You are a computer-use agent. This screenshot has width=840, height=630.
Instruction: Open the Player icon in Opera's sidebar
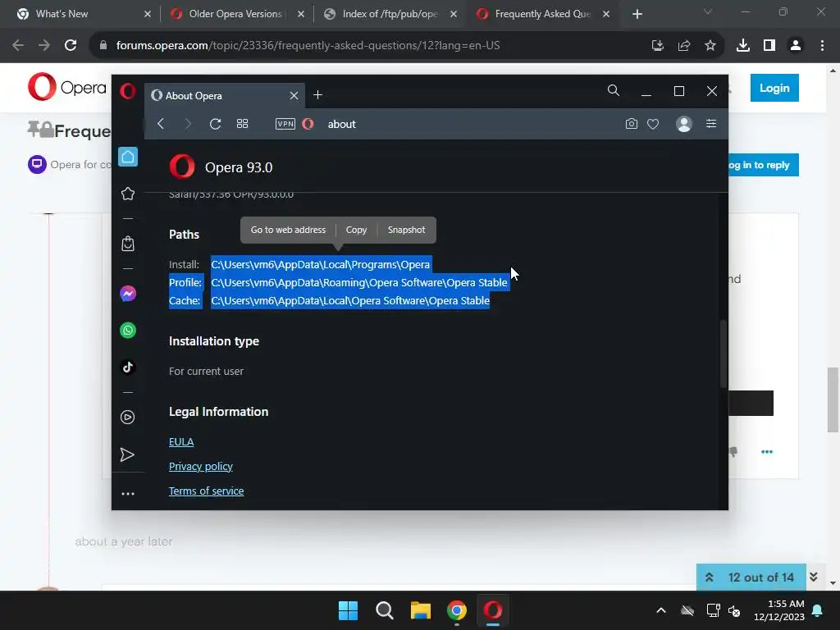(127, 418)
